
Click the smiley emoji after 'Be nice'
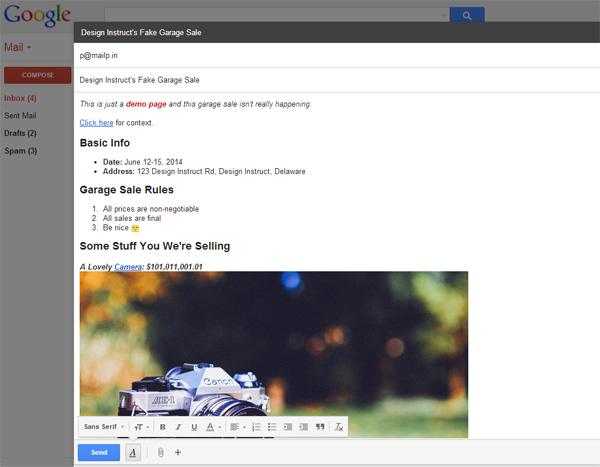[x=135, y=229]
